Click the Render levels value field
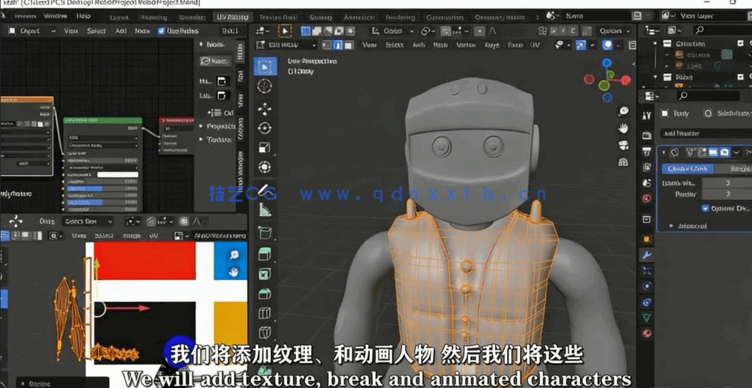The image size is (752, 388). (727, 194)
